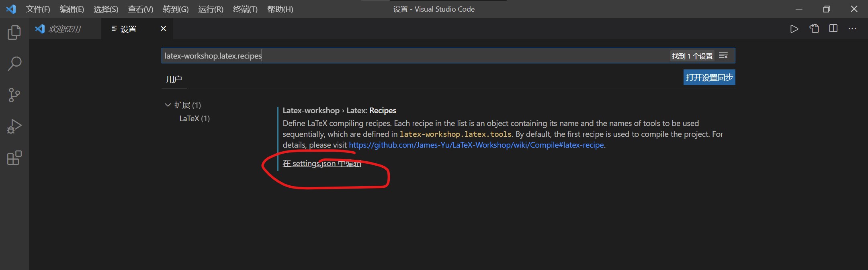
Task: Select LaTeX (1) in settings tree
Action: [194, 118]
